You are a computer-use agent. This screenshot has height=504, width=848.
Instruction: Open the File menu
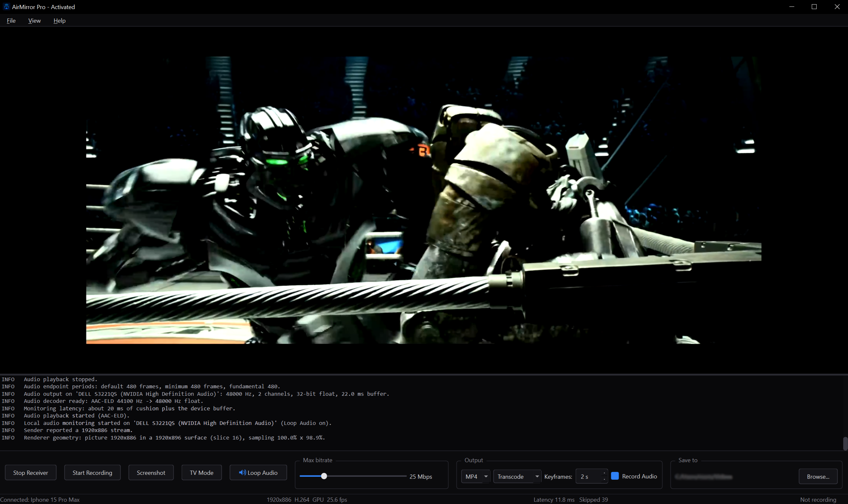pyautogui.click(x=11, y=21)
